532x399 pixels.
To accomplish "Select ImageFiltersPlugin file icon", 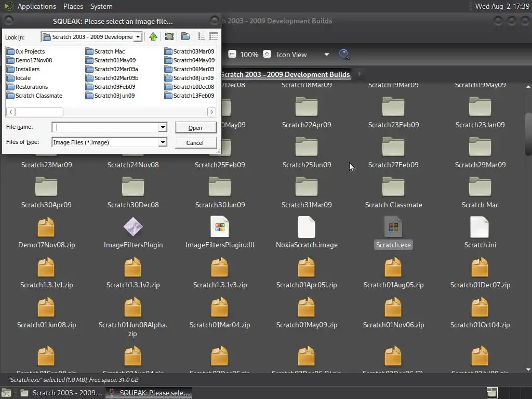I will pos(133,227).
